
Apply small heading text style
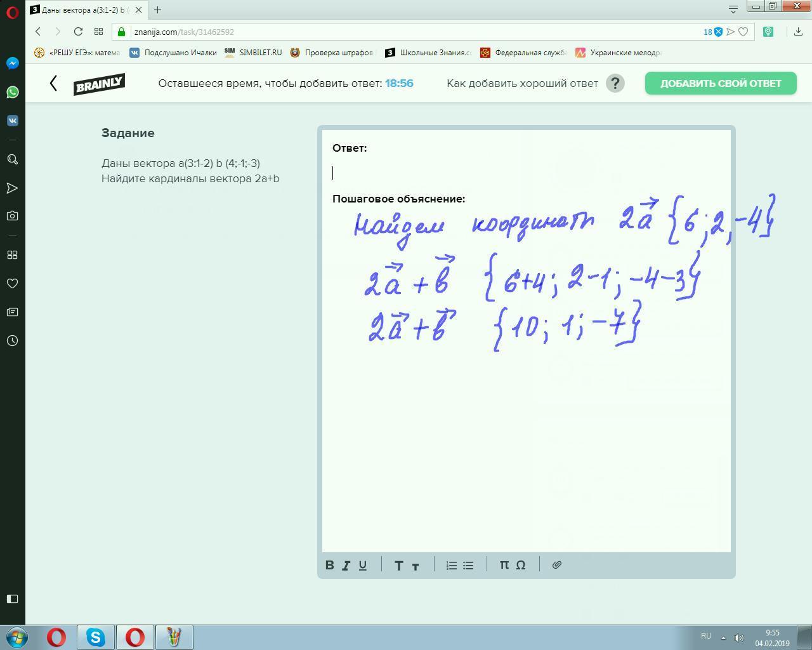pyautogui.click(x=416, y=566)
